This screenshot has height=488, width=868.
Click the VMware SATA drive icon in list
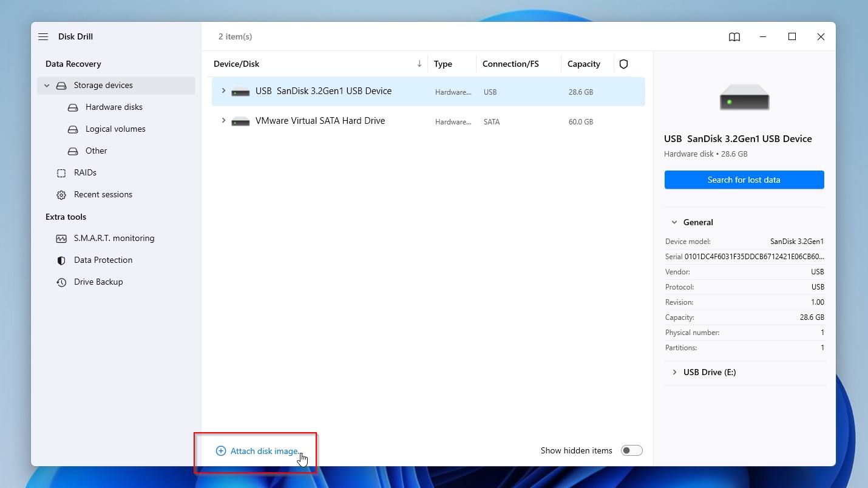tap(241, 121)
